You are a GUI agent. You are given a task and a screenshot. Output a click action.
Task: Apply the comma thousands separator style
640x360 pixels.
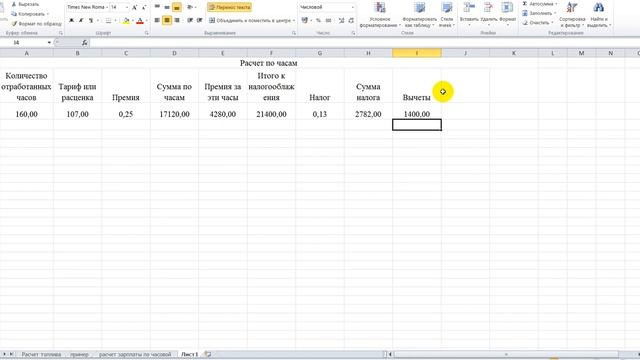(x=328, y=20)
